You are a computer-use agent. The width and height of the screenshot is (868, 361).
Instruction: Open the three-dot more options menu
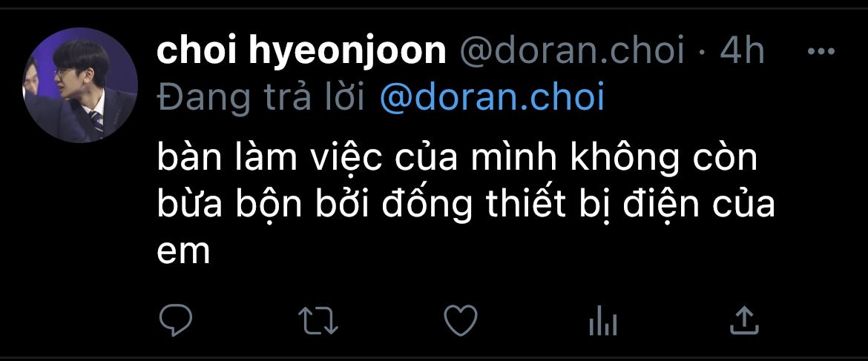click(x=821, y=51)
